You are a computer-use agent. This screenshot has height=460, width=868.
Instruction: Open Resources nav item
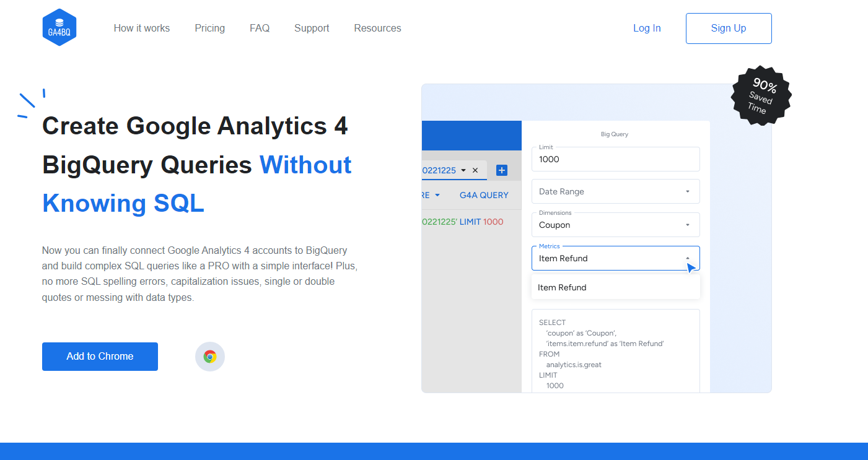(377, 28)
